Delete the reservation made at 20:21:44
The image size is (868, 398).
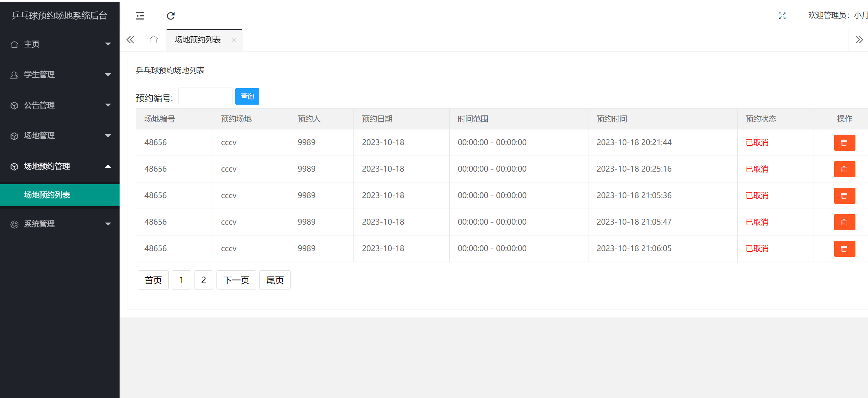(844, 143)
